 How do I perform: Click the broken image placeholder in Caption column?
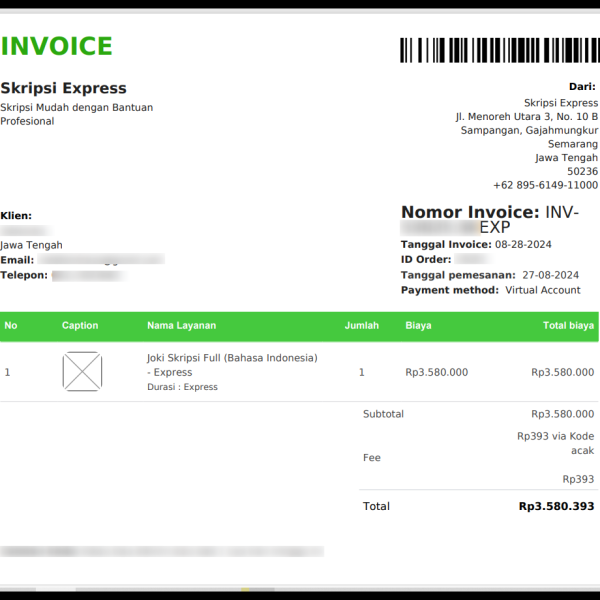[82, 371]
